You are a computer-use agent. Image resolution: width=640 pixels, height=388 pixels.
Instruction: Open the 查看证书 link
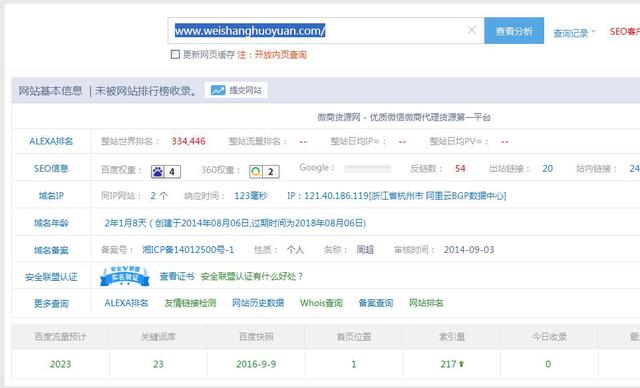(x=177, y=276)
